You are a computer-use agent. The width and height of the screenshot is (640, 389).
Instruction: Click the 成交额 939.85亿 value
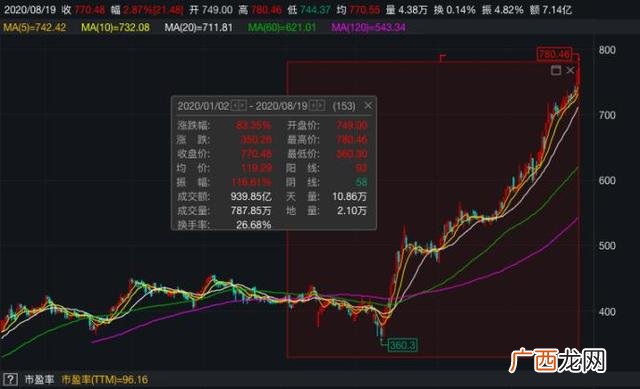coord(251,196)
